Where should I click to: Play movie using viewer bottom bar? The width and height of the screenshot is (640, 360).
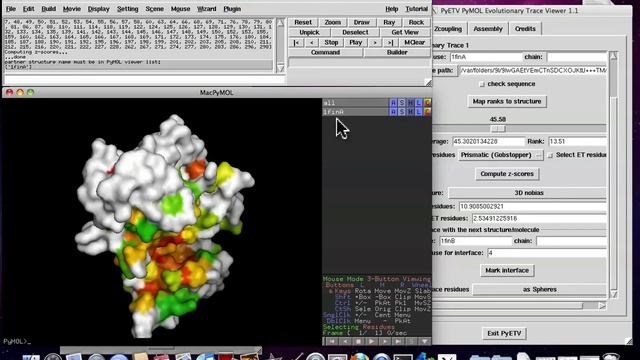coord(371,341)
